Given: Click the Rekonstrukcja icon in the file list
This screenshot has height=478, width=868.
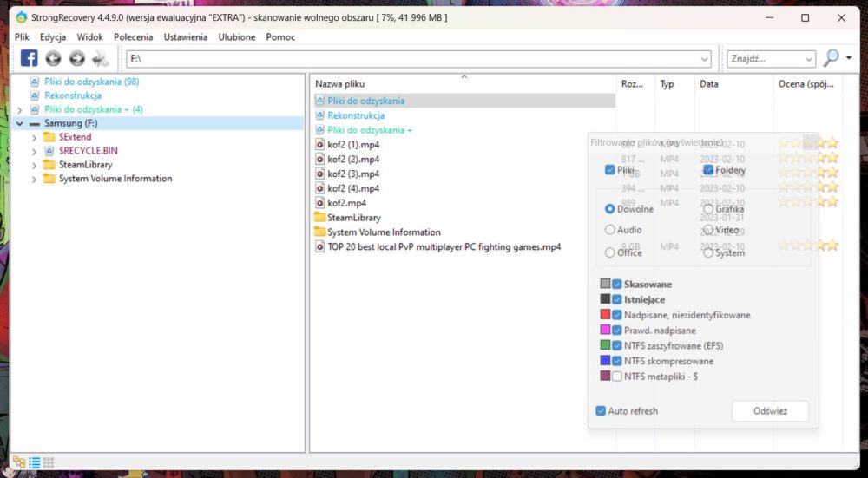Looking at the screenshot, I should (320, 115).
